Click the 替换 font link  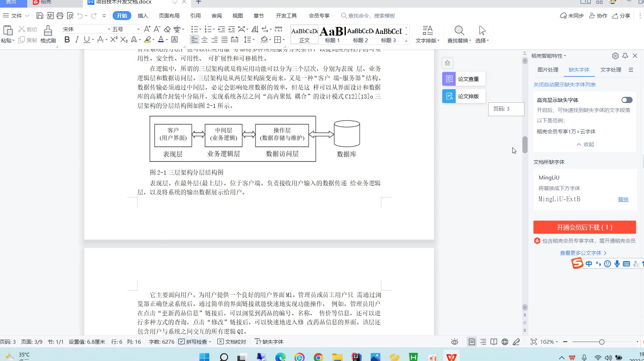[623, 199]
